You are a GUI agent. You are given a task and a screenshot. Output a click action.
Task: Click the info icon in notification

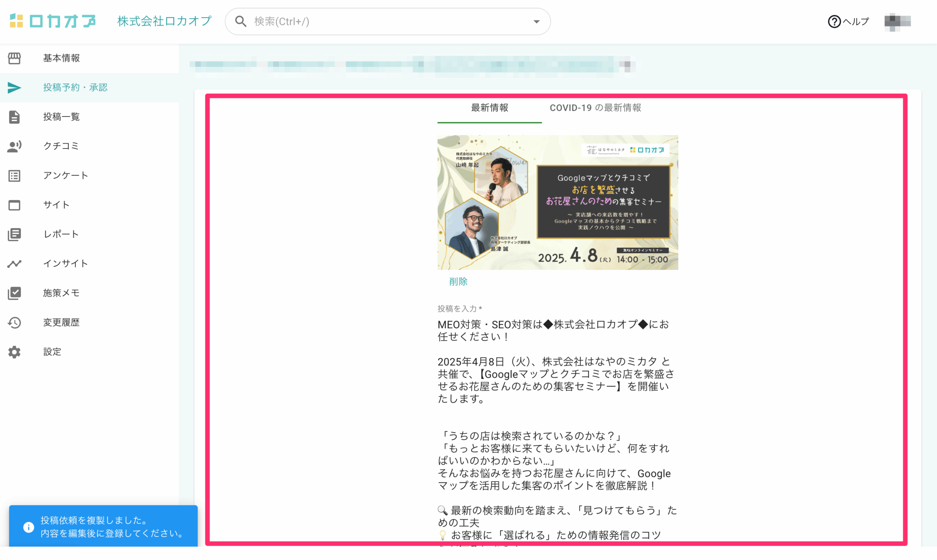coord(28,527)
